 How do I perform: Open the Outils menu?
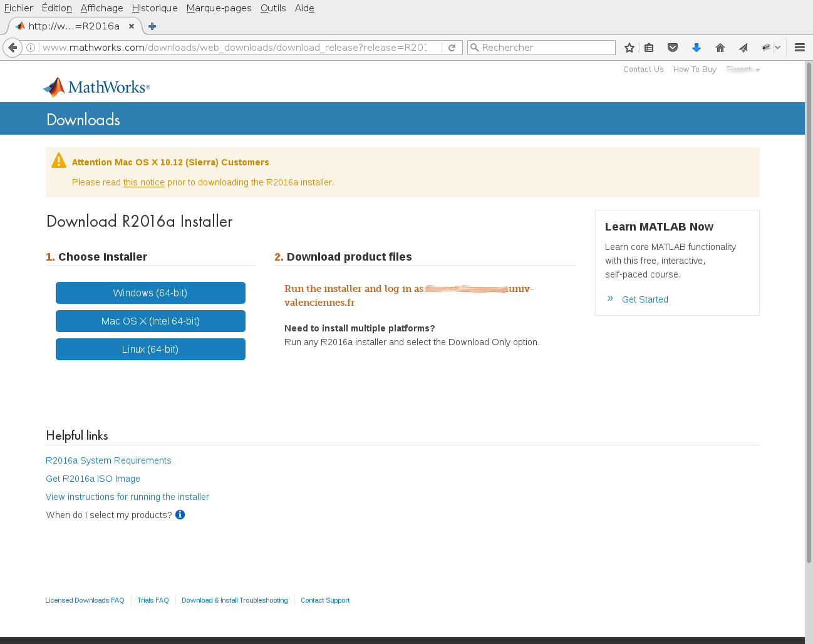pyautogui.click(x=273, y=8)
